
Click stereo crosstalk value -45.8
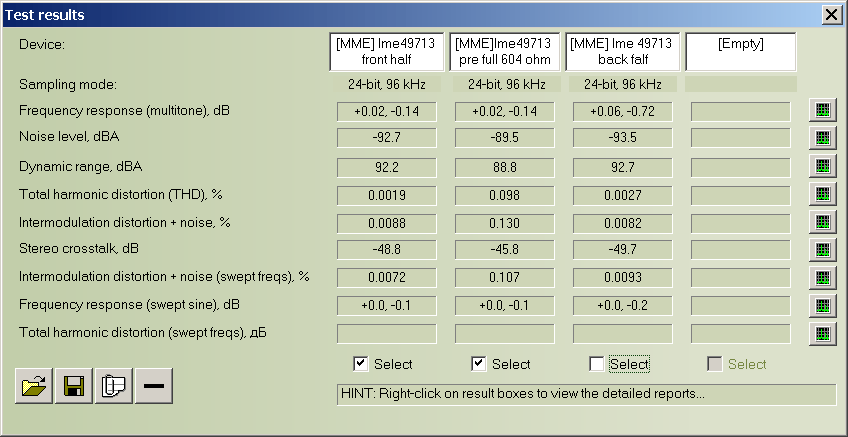[505, 249]
